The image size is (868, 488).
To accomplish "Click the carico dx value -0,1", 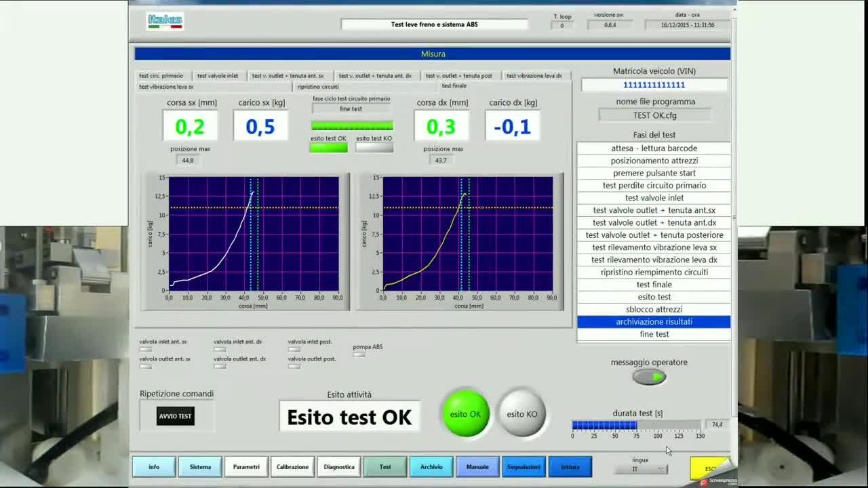I will coord(513,126).
